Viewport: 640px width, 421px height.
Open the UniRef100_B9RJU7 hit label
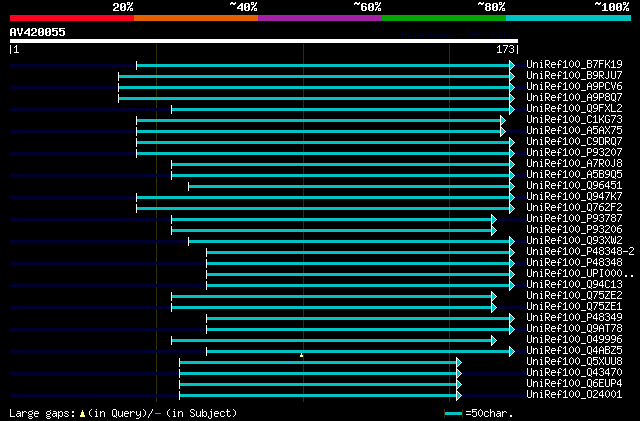point(574,76)
